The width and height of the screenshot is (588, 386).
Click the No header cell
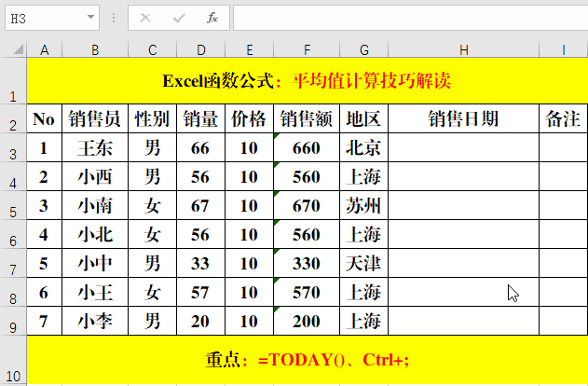(x=44, y=118)
